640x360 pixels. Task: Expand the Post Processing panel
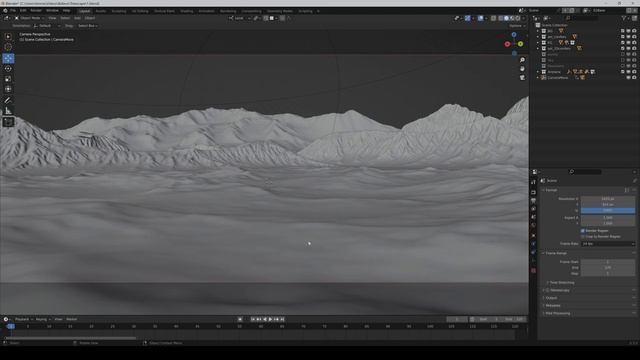point(558,313)
